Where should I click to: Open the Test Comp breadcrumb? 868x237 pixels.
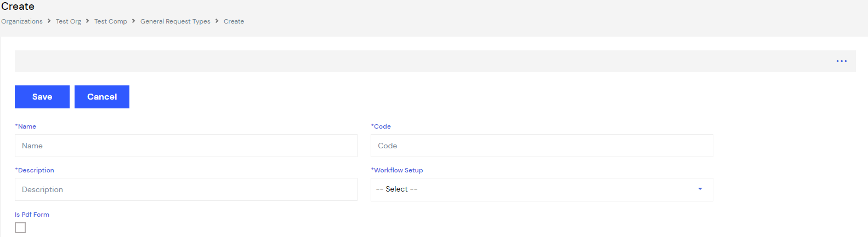[x=111, y=21]
